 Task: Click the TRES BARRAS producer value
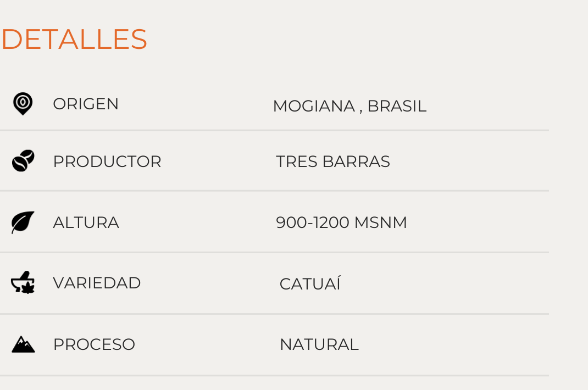click(x=333, y=161)
